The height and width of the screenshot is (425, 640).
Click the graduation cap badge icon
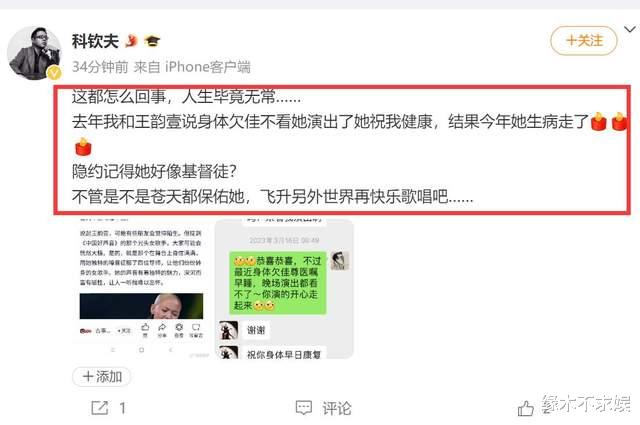pyautogui.click(x=152, y=41)
